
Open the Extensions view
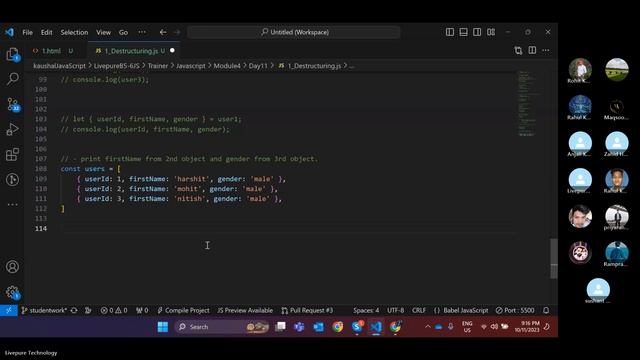point(13,154)
